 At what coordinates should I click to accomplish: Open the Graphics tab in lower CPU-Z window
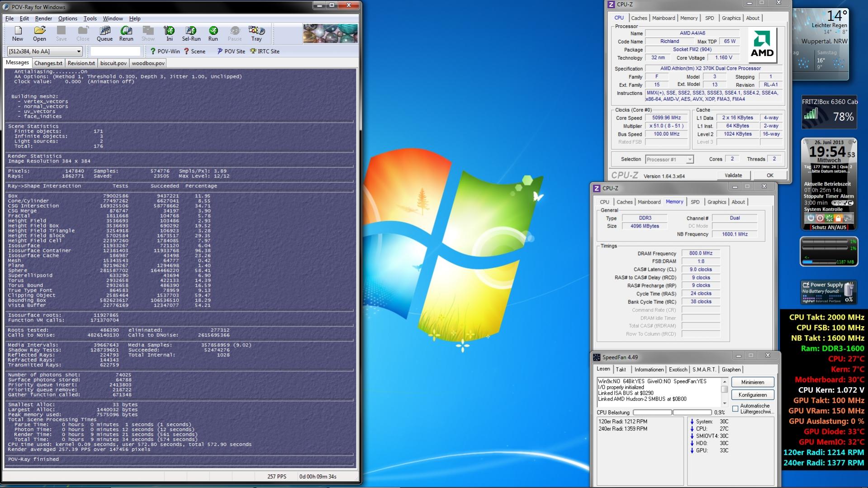(716, 202)
